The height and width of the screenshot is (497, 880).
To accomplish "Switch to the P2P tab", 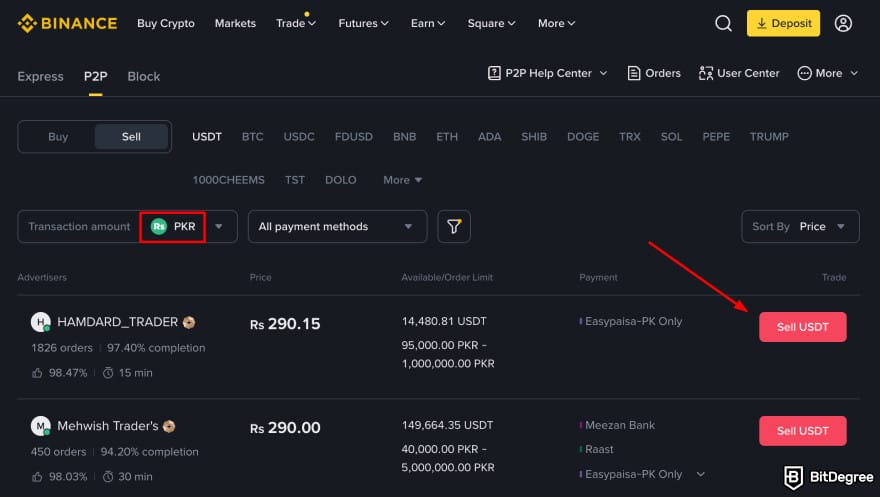I will (95, 76).
